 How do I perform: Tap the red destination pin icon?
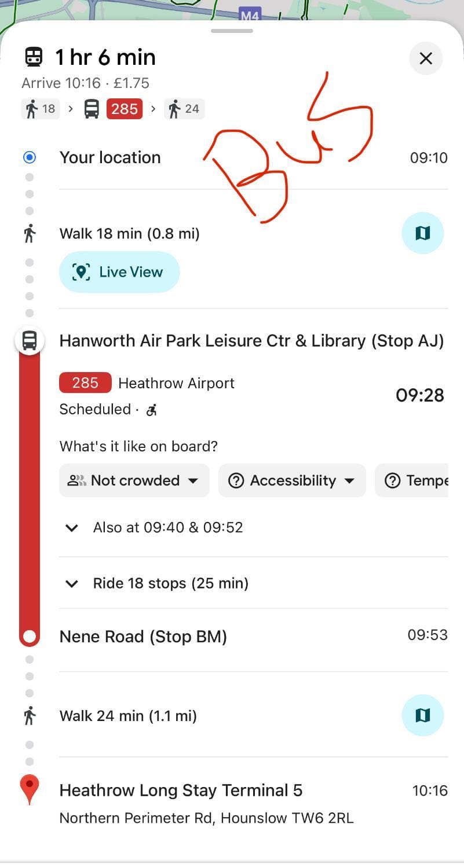[x=30, y=789]
